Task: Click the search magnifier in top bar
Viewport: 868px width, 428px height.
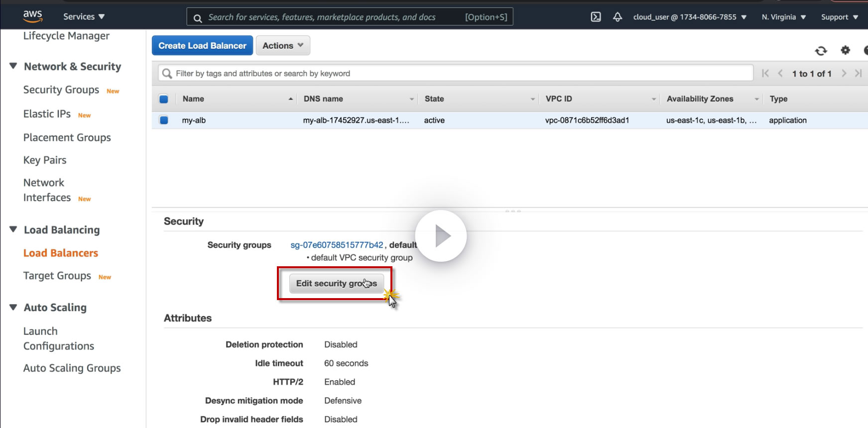Action: [198, 18]
